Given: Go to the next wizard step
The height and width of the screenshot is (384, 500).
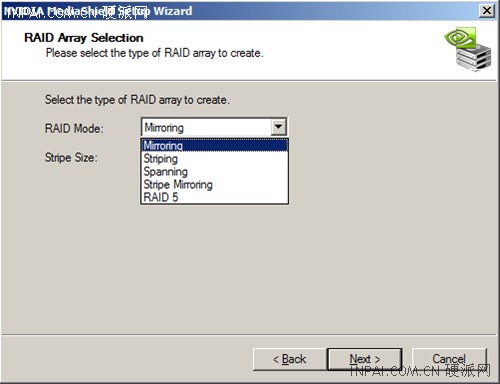Looking at the screenshot, I should [365, 359].
